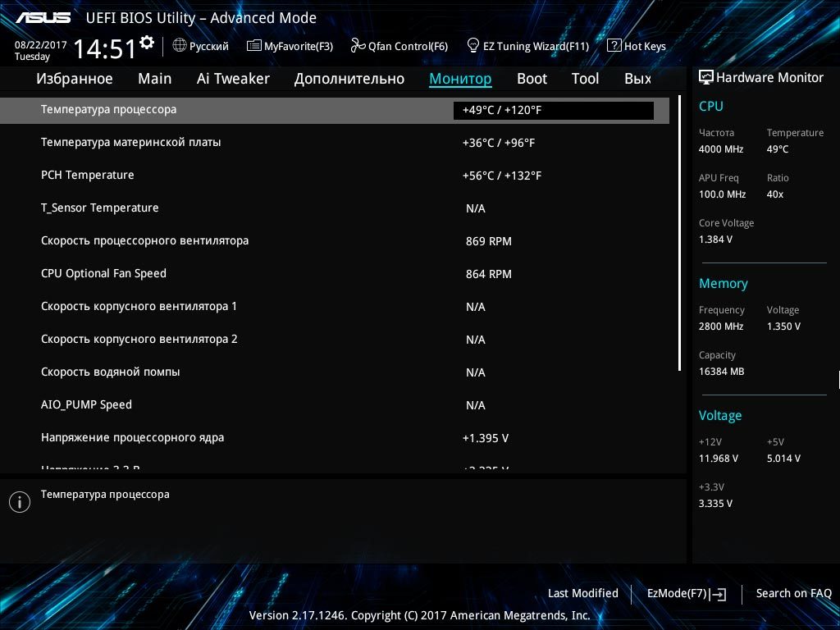
Task: Click the 100.0 MHz APU Freq value
Action: tap(722, 194)
